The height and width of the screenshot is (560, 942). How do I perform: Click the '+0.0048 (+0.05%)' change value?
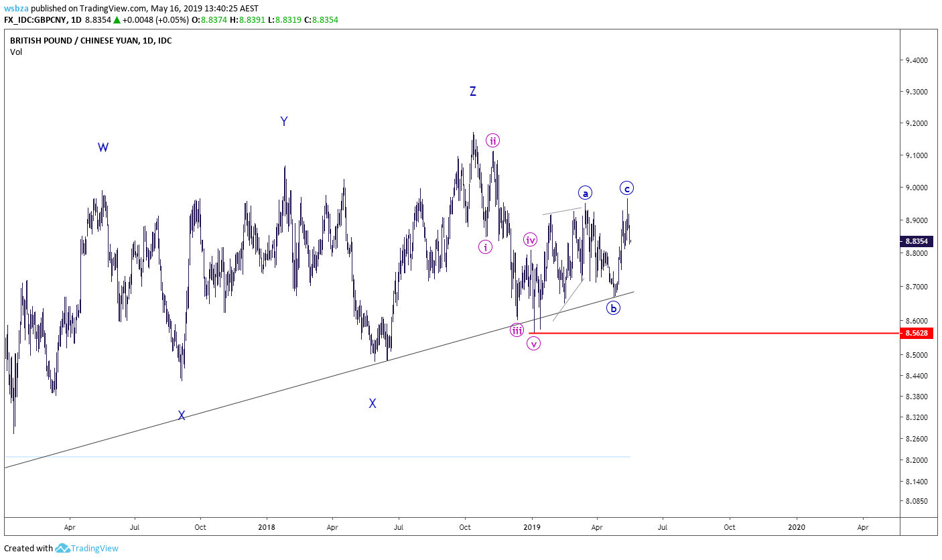155,20
